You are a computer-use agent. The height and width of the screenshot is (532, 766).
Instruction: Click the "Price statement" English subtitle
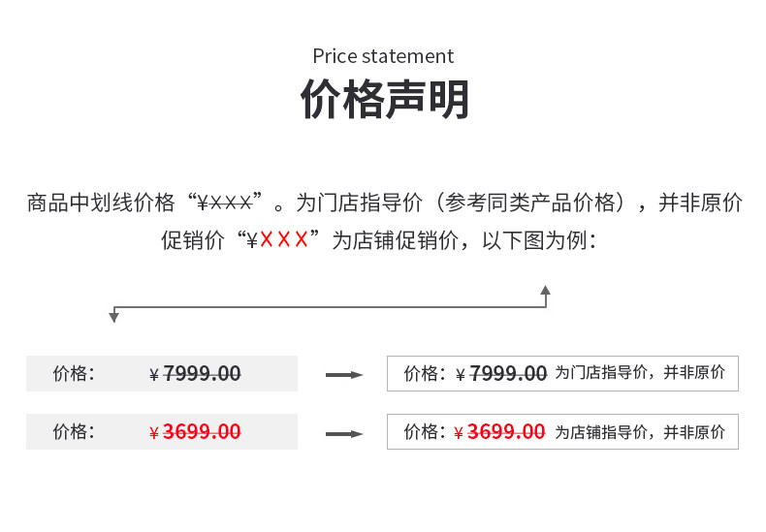383,56
